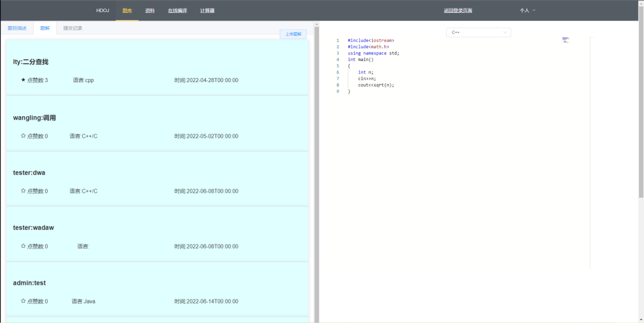The height and width of the screenshot is (323, 644).
Task: Open the HDOJ home nav item
Action: [103, 11]
